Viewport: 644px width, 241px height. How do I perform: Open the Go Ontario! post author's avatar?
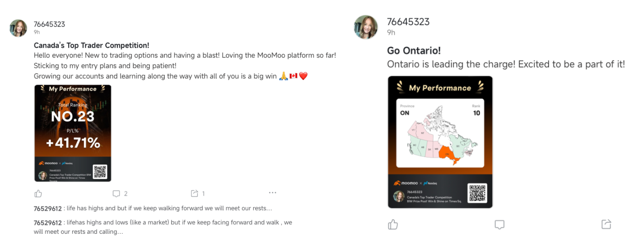coord(365,27)
